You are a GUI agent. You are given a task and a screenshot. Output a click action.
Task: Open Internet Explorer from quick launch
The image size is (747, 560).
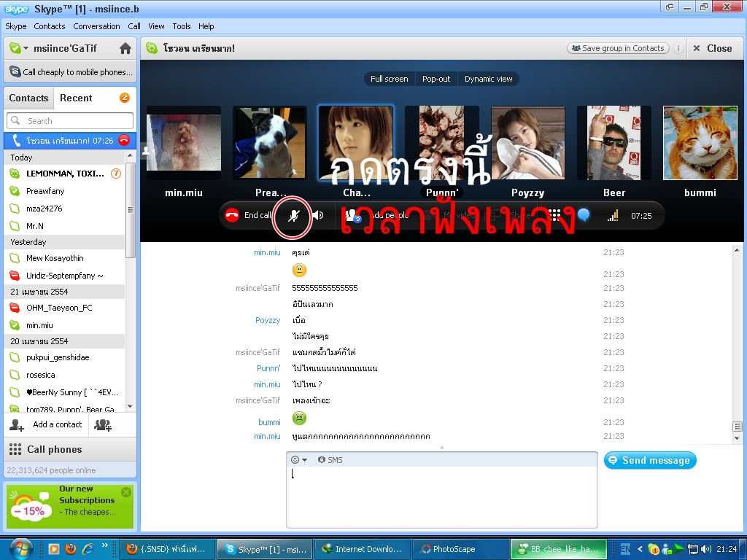click(x=88, y=549)
